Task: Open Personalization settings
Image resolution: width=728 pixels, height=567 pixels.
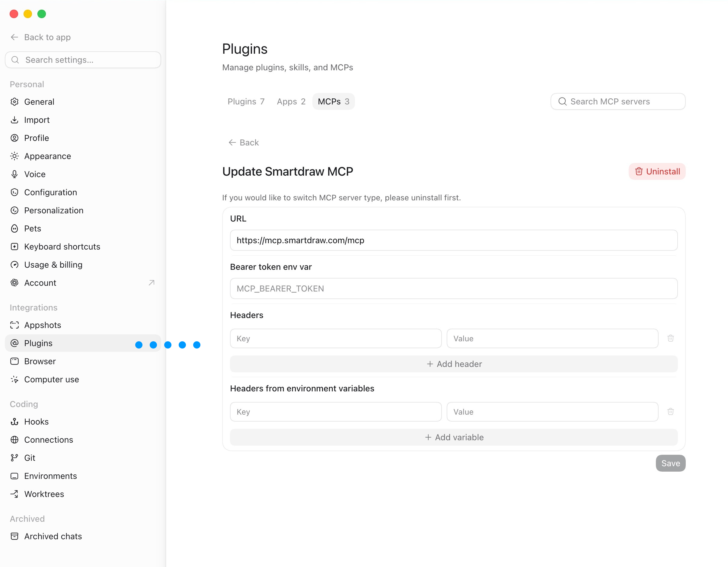Action: [83, 210]
